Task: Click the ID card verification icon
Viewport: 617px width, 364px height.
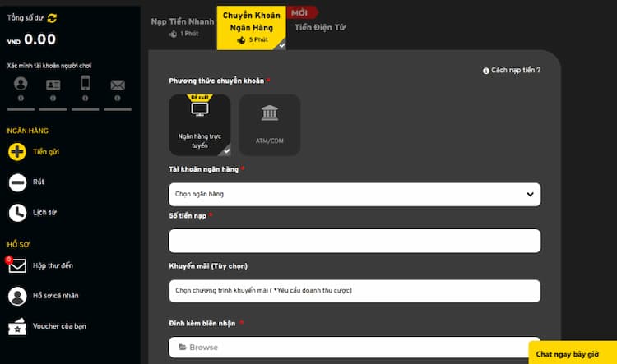Action: 53,84
